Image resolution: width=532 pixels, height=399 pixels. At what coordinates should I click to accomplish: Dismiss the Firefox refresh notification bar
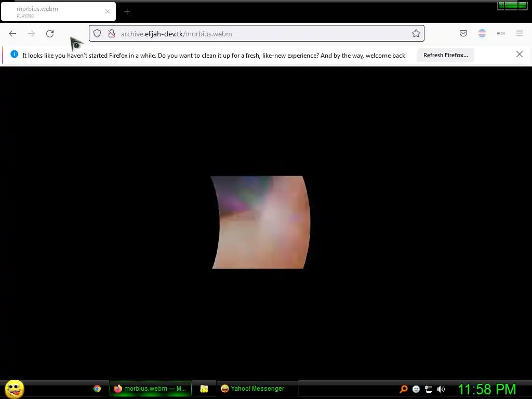519,54
